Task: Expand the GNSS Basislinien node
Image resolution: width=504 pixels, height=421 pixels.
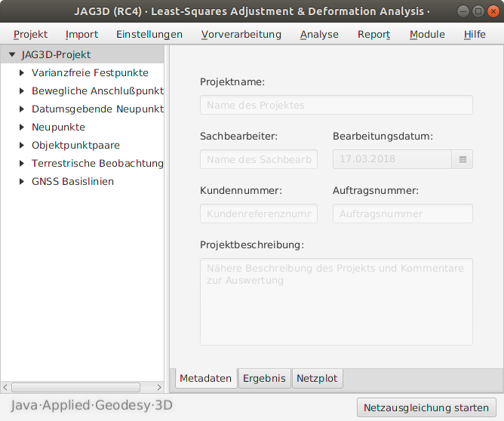Action: tap(22, 182)
